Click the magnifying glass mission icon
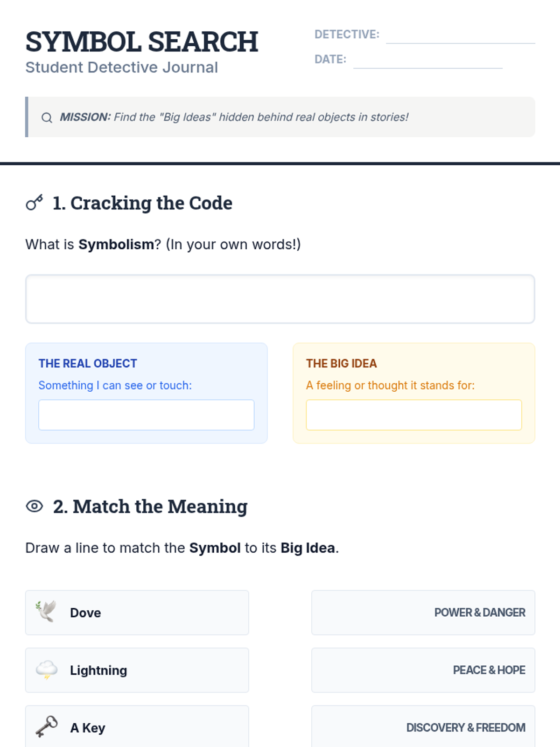The width and height of the screenshot is (560, 747). (47, 118)
